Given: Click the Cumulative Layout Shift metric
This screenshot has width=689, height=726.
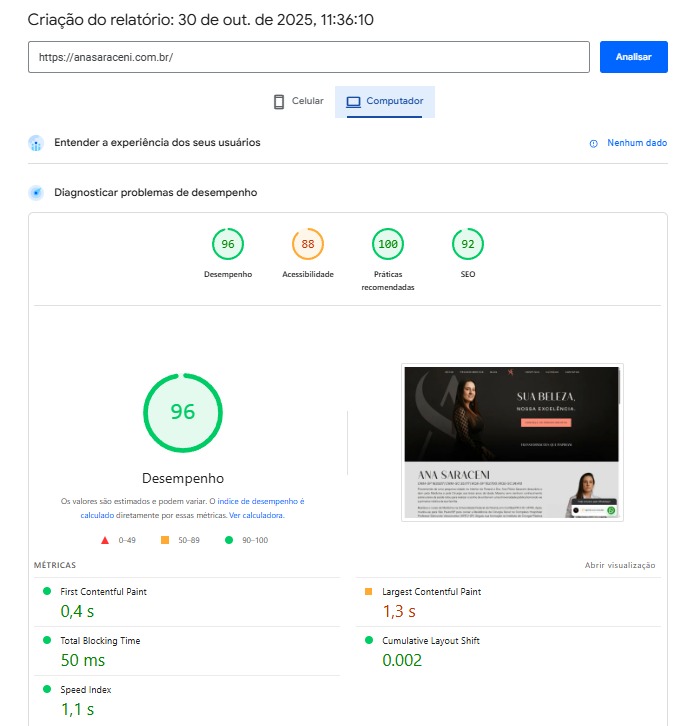Looking at the screenshot, I should 430,640.
